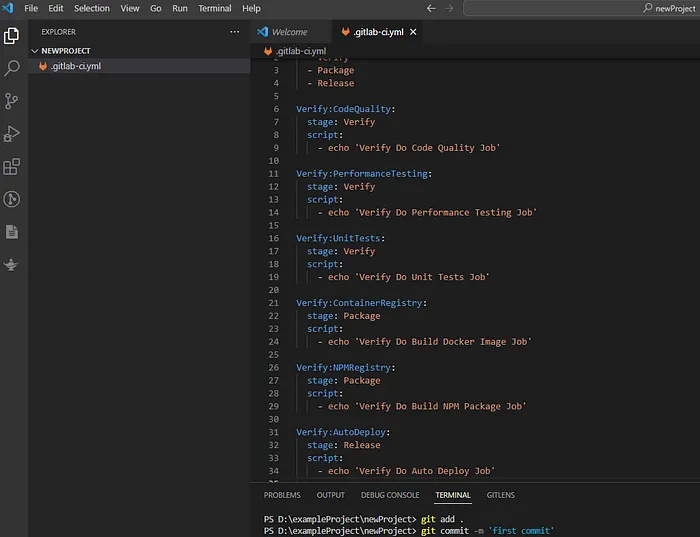The image size is (700, 537).
Task: Click .gitlab-ci.yml in the breadcrumb bar
Action: tap(300, 51)
